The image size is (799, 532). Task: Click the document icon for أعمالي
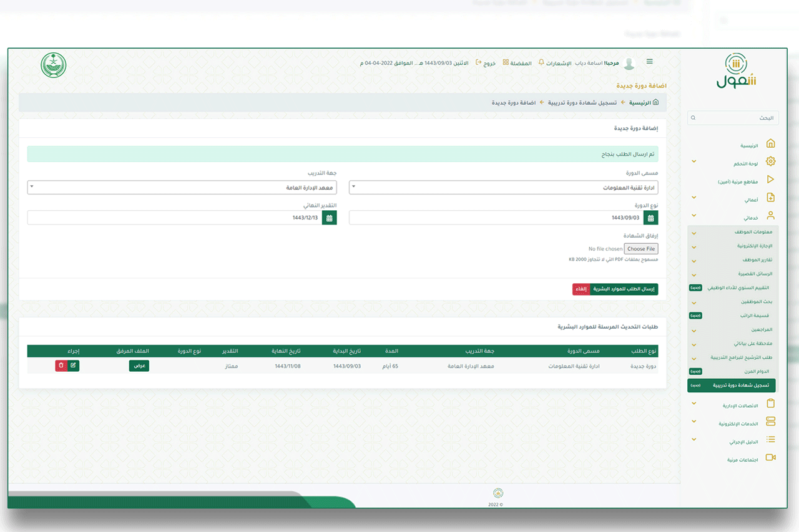770,198
